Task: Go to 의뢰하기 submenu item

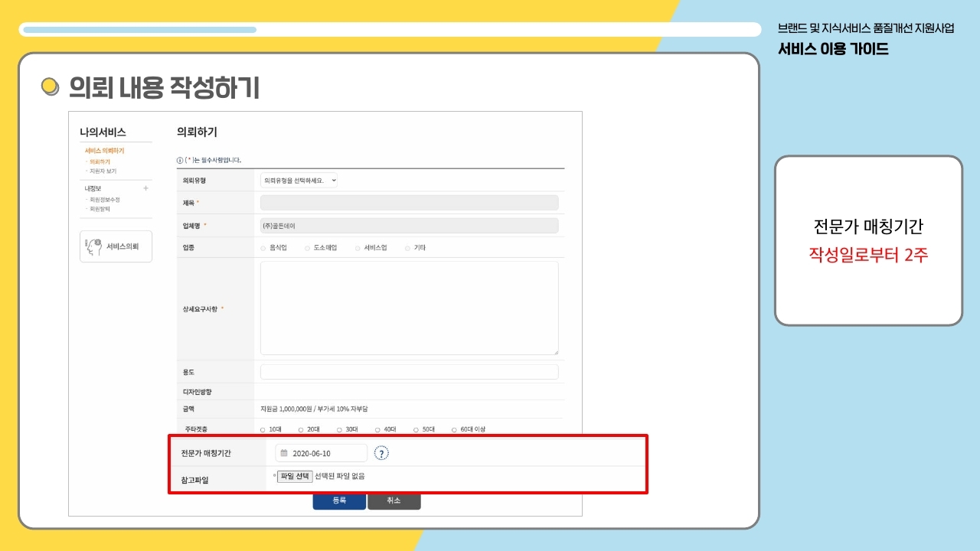Action: [100, 161]
